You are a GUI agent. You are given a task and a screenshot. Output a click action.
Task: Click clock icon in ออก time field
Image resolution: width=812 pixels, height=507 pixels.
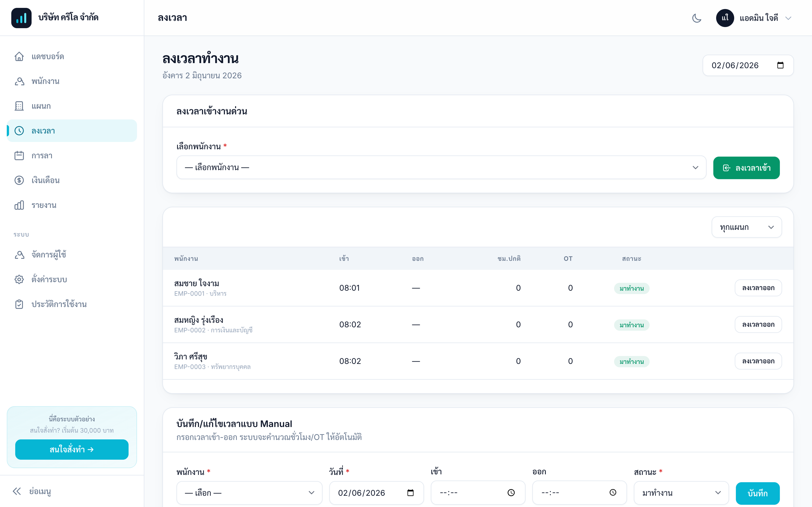[x=613, y=493]
